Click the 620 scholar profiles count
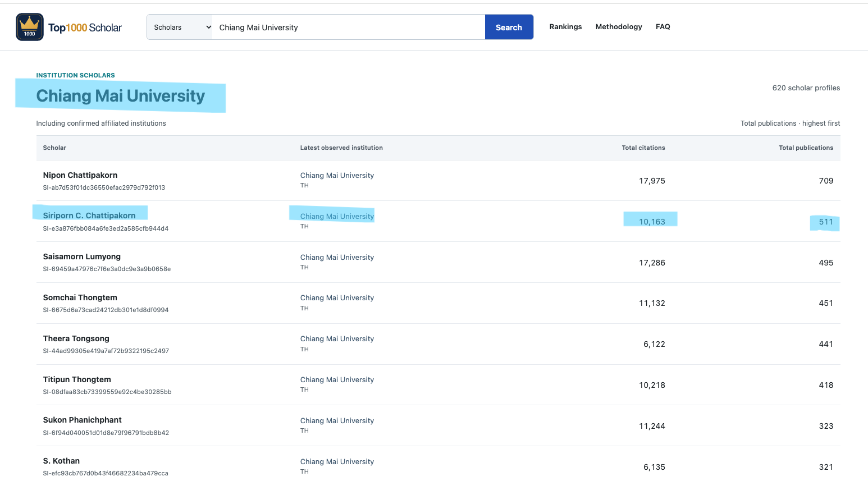 (806, 88)
